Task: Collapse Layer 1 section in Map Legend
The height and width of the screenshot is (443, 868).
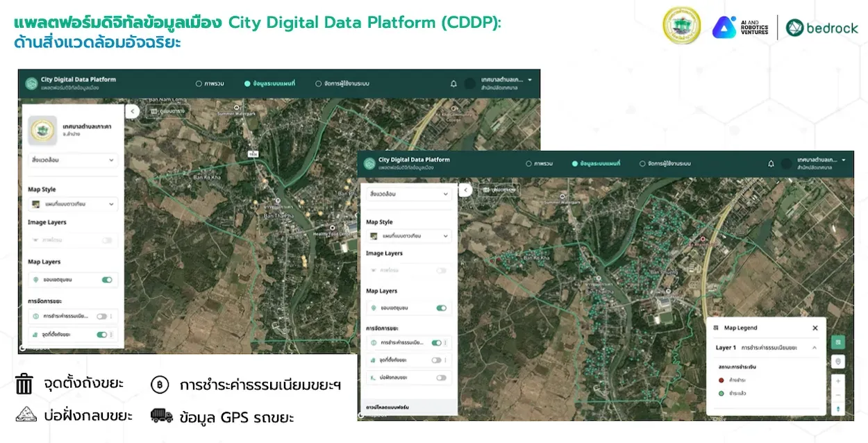Action: coord(815,346)
